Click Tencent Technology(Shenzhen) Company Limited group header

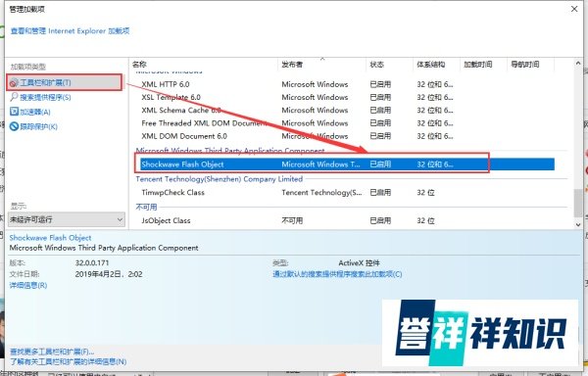[x=219, y=179]
